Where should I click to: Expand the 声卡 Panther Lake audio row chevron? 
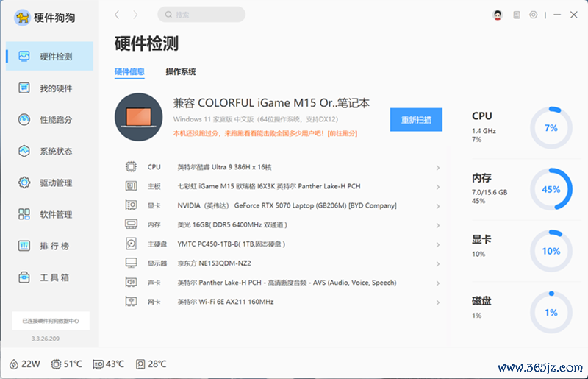pos(437,283)
